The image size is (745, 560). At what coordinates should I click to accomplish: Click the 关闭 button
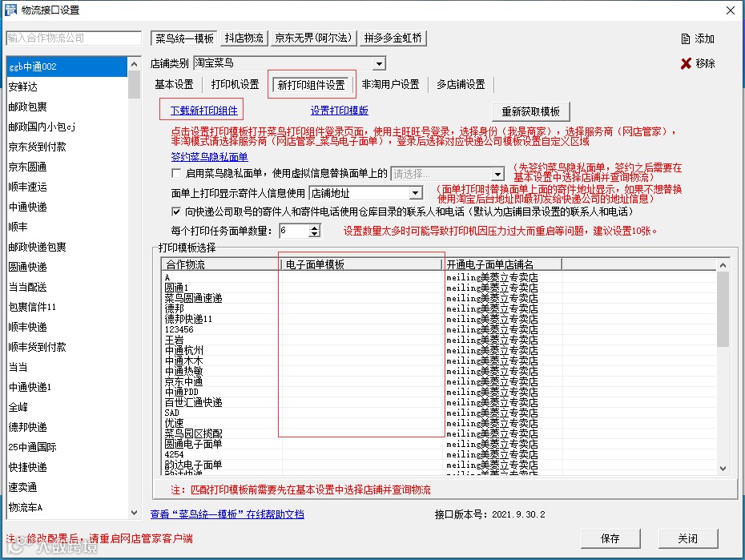tap(687, 538)
